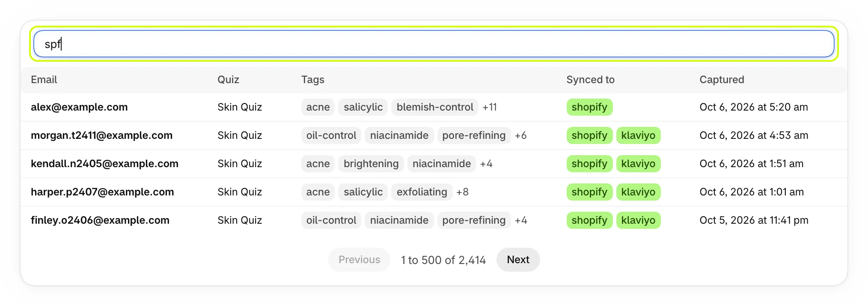Screen dimensions: 868x306
Task: Open the alex@example.com lead row
Action: pos(434,107)
